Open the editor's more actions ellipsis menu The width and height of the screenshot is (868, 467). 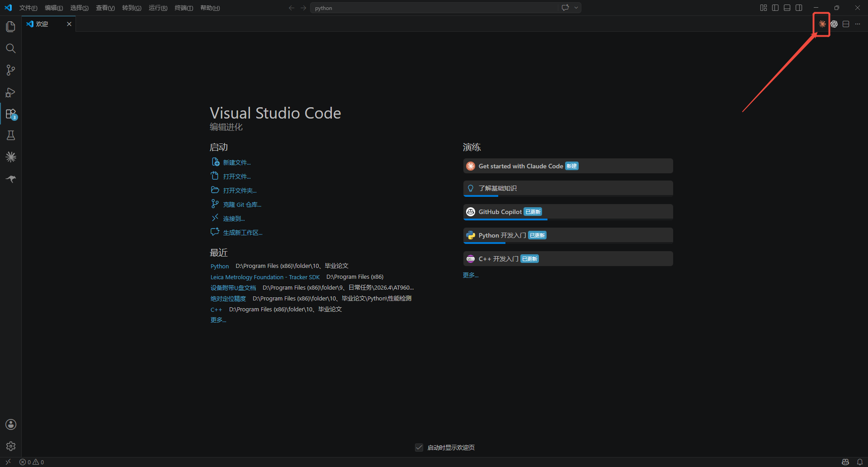point(858,24)
